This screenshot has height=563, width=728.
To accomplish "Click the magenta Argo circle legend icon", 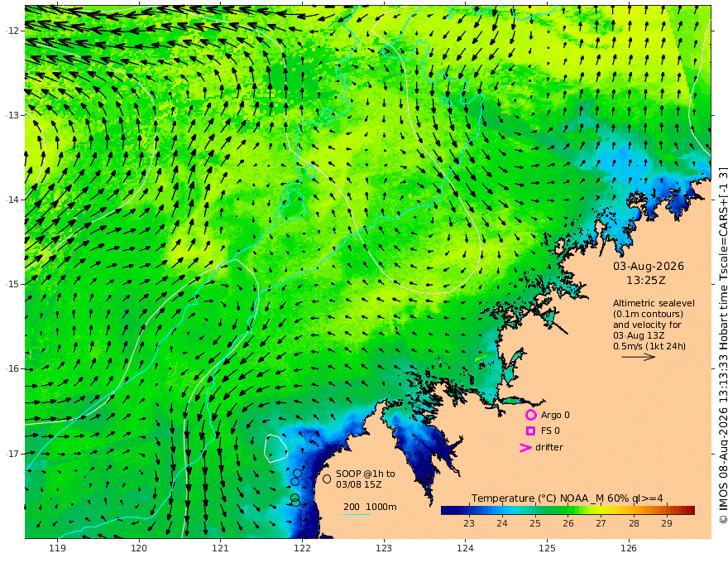I will (x=530, y=415).
